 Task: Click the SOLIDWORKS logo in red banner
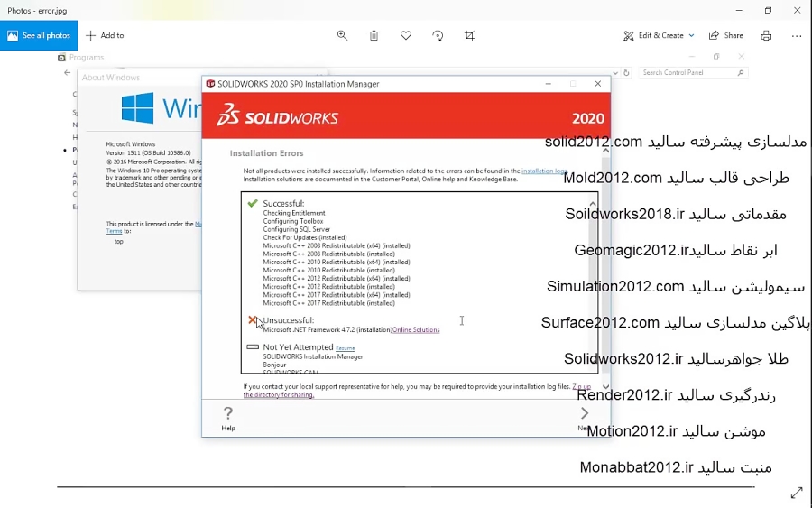pyautogui.click(x=277, y=115)
